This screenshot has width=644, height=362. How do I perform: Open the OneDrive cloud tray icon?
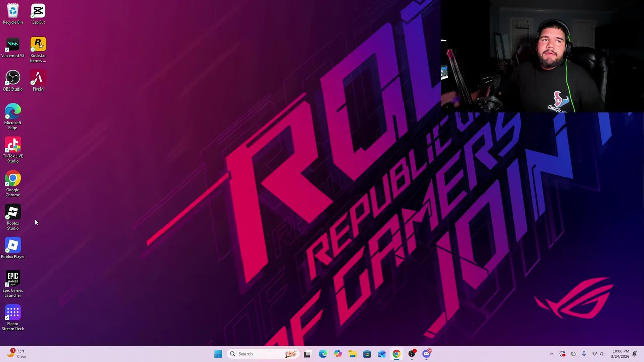[x=573, y=354]
